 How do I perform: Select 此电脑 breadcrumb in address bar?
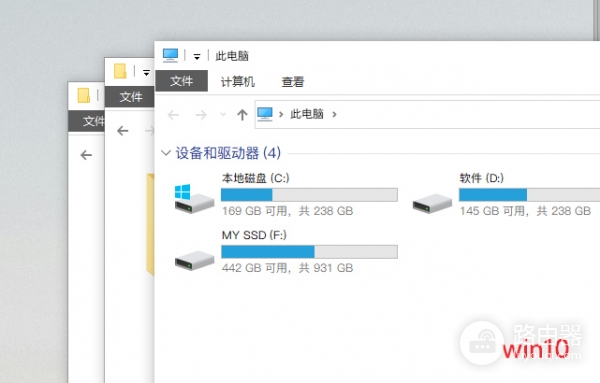307,114
